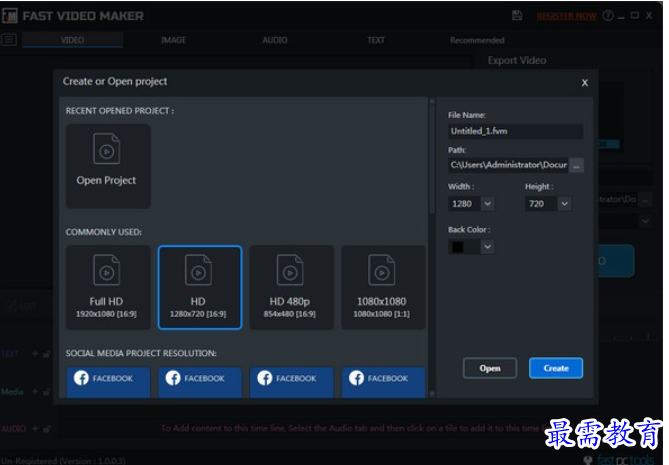Screen dimensions: 669x465
Task: Click the Width value 1280 field
Action: click(x=464, y=203)
